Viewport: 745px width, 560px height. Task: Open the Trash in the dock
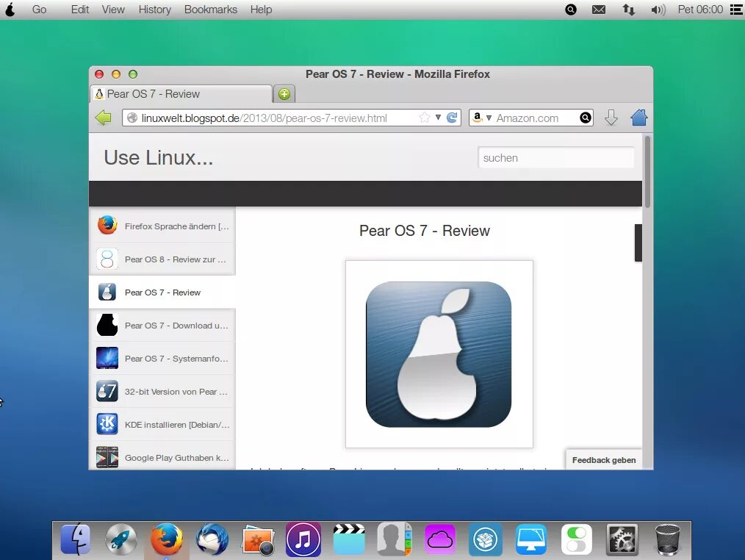tap(667, 539)
